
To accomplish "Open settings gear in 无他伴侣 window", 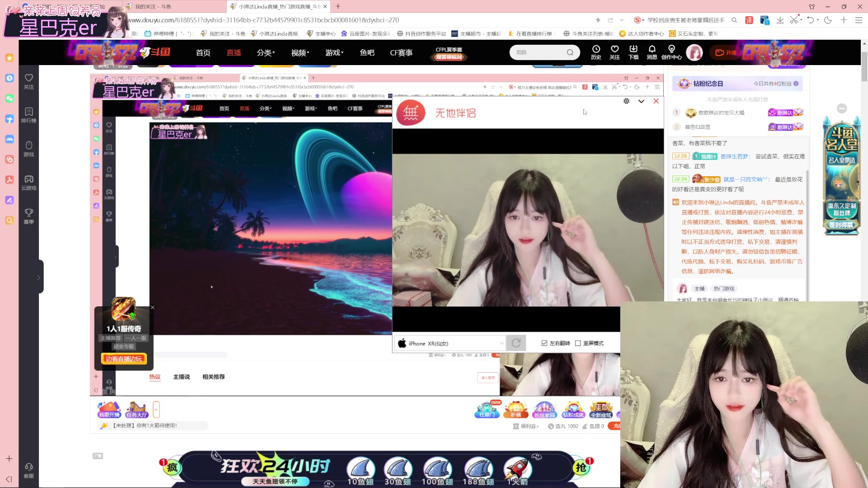I will point(626,101).
